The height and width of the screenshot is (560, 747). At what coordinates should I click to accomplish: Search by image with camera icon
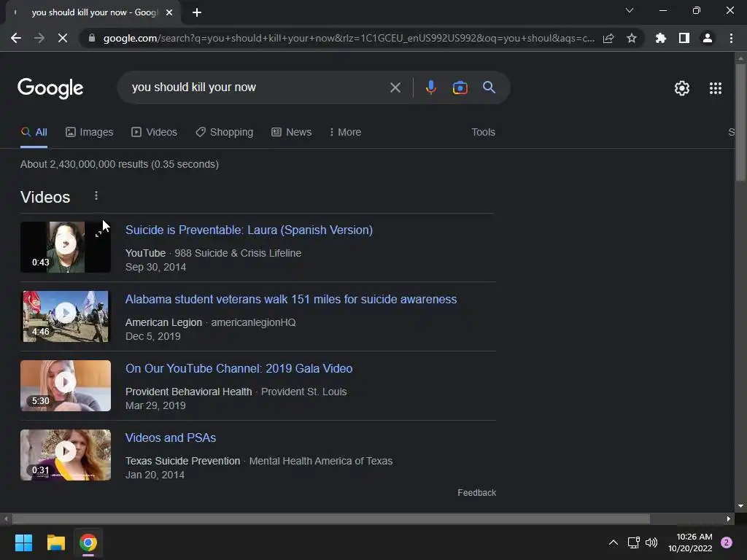[460, 87]
